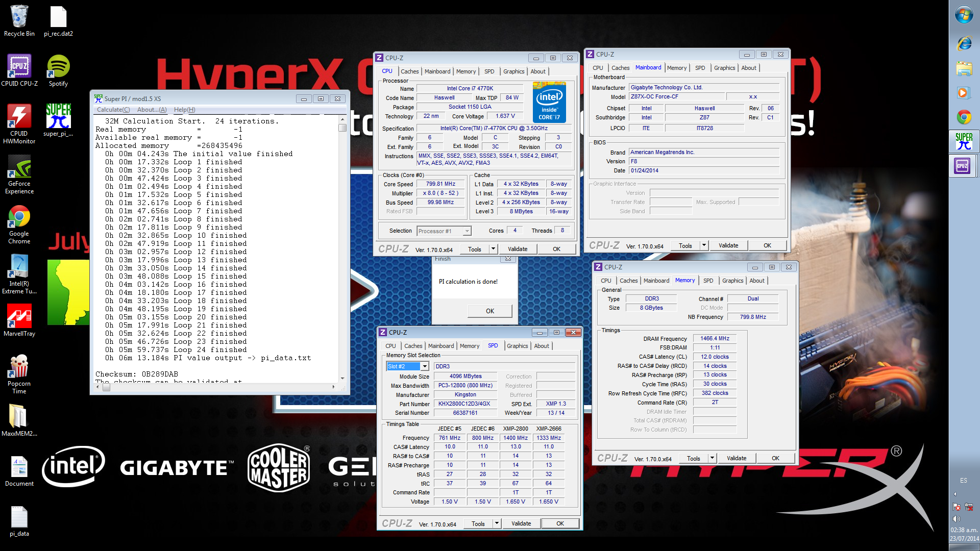Open MarvellTray desktop shortcut
Viewport: 980px width, 551px height.
pyautogui.click(x=19, y=320)
